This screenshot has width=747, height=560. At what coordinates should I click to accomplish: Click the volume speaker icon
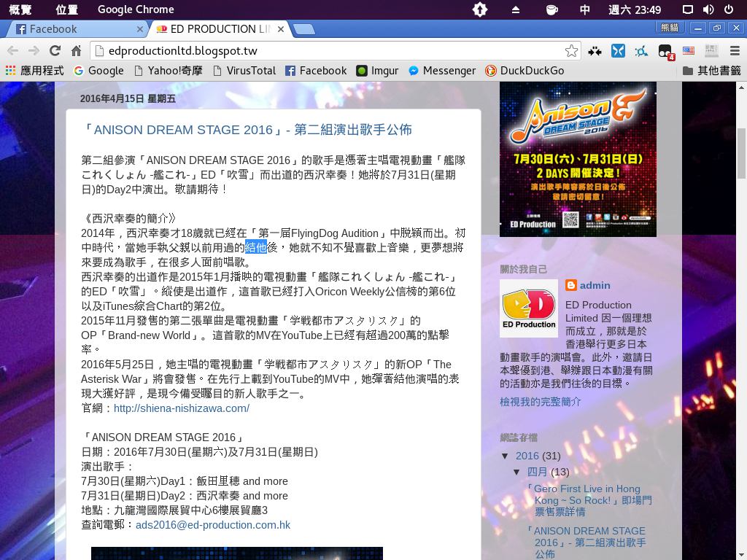click(708, 9)
